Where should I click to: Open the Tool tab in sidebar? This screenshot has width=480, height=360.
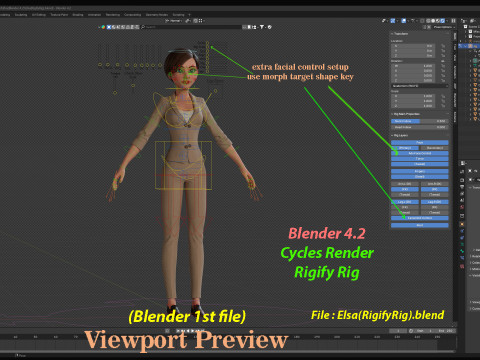pos(455,47)
